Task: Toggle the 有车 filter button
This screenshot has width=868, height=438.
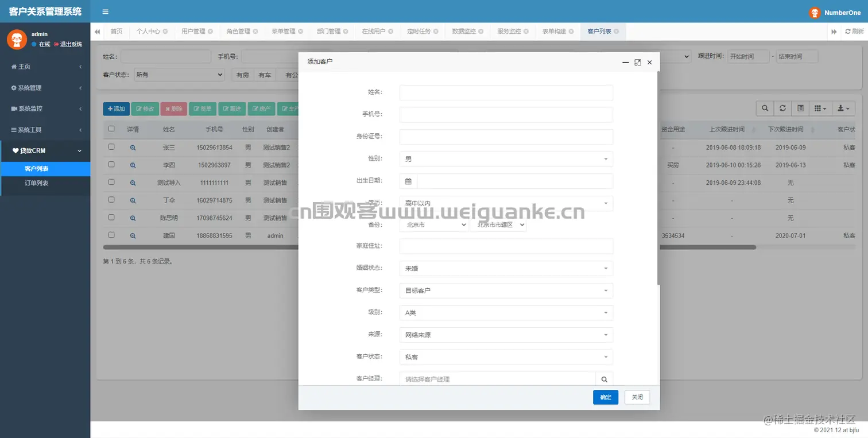Action: 265,75
